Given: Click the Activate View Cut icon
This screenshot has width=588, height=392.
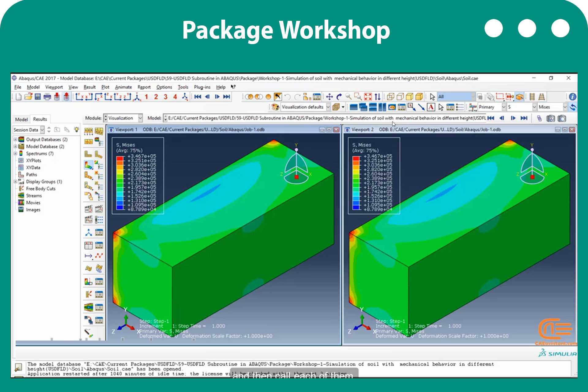Looking at the screenshot, I should pyautogui.click(x=89, y=281).
